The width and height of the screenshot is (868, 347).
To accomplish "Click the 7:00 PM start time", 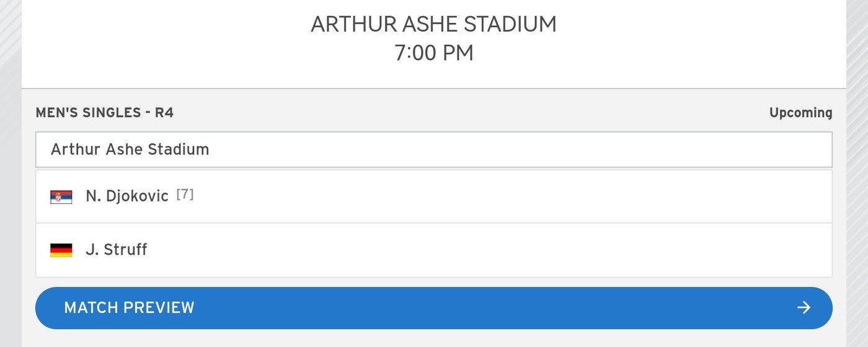I will tap(434, 53).
